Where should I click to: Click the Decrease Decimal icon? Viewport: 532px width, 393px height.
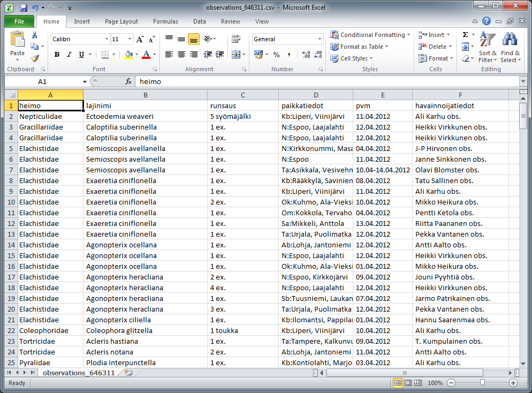click(318, 54)
